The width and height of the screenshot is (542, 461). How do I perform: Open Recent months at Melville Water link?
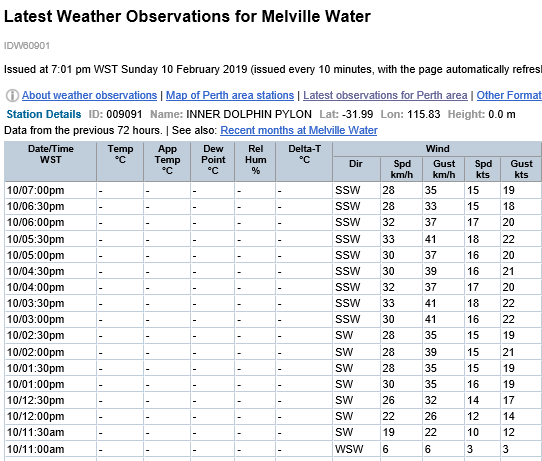299,130
